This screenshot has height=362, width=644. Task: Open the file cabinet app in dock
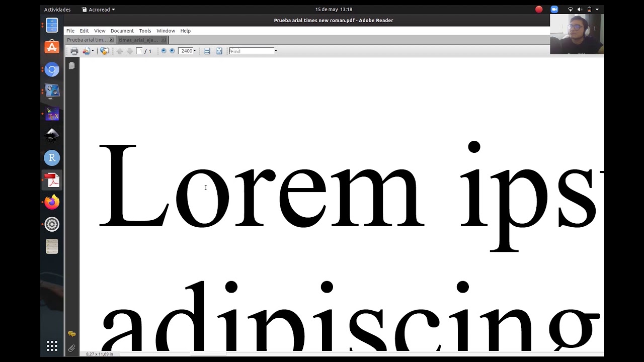coord(52,246)
